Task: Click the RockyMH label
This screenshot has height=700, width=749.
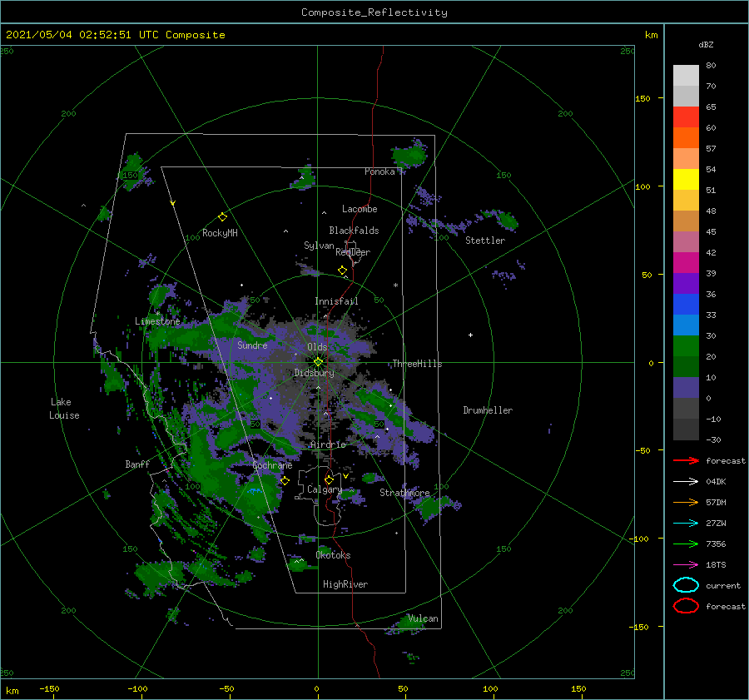Action: tap(220, 233)
